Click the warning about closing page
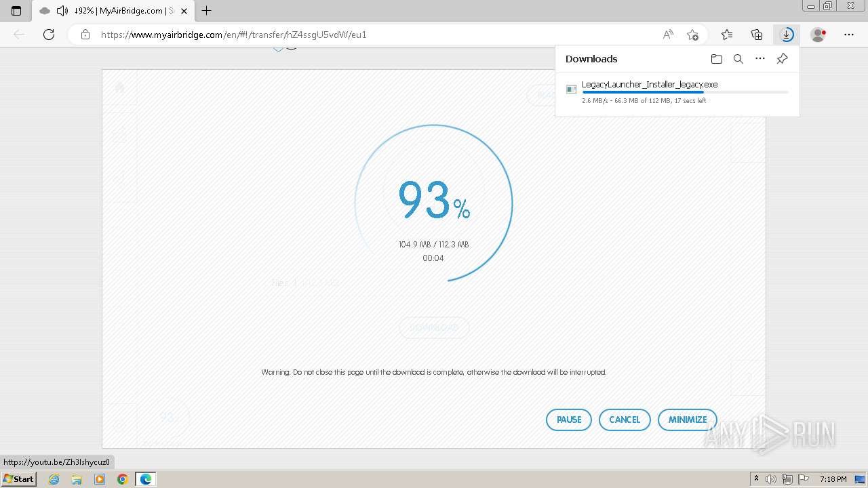 tap(434, 372)
